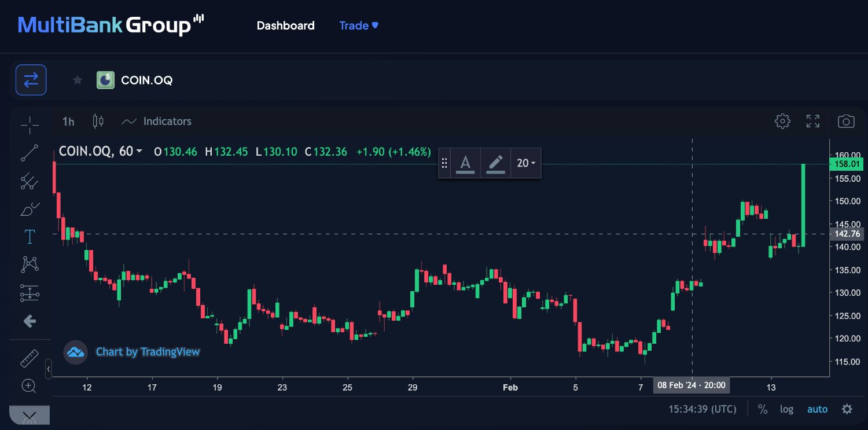The height and width of the screenshot is (430, 868).
Task: Select the brush drawing tool
Action: pyautogui.click(x=30, y=209)
